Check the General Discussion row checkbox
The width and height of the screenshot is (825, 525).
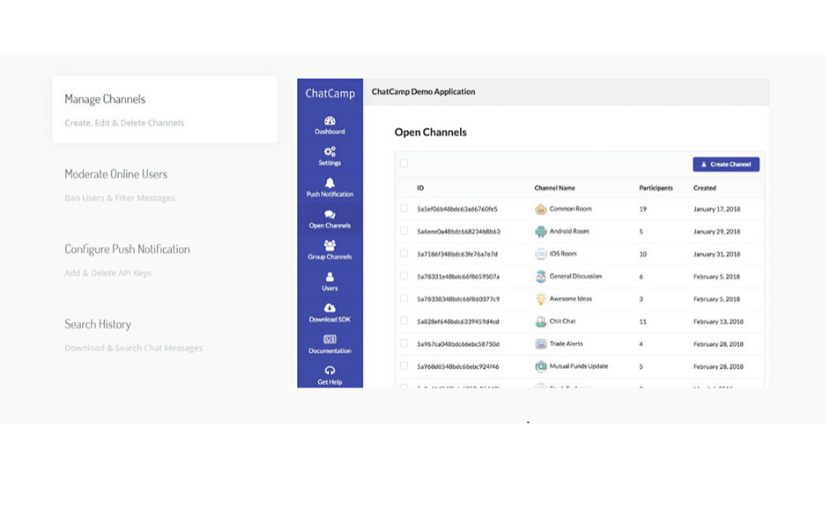(x=404, y=276)
